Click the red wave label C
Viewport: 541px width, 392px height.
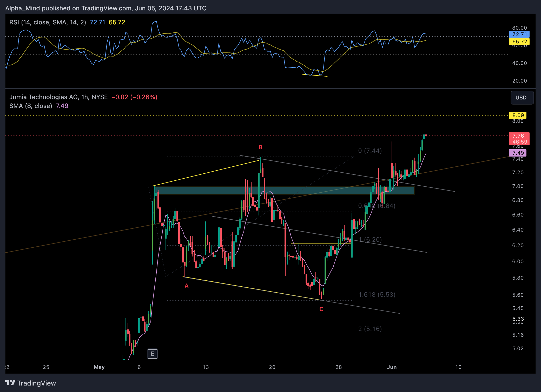tap(321, 309)
